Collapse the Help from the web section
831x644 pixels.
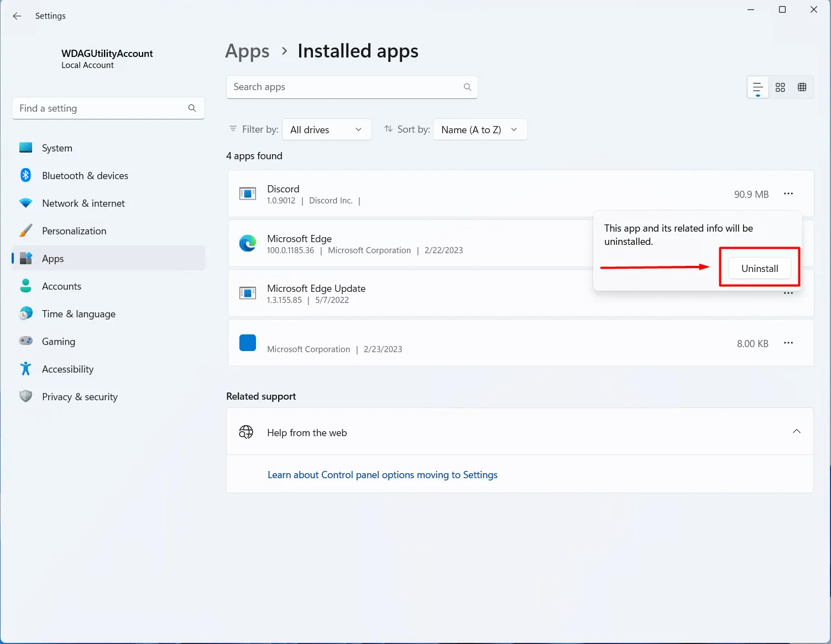tap(796, 432)
